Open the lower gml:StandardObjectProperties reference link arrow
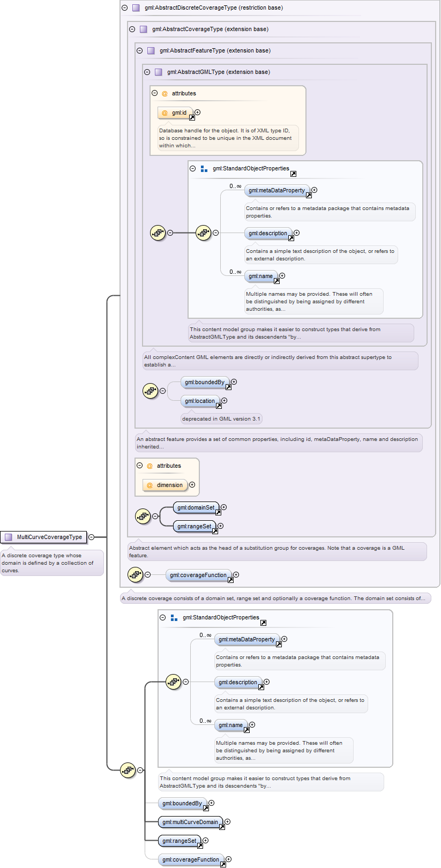This screenshot has height=868, width=441. click(263, 623)
